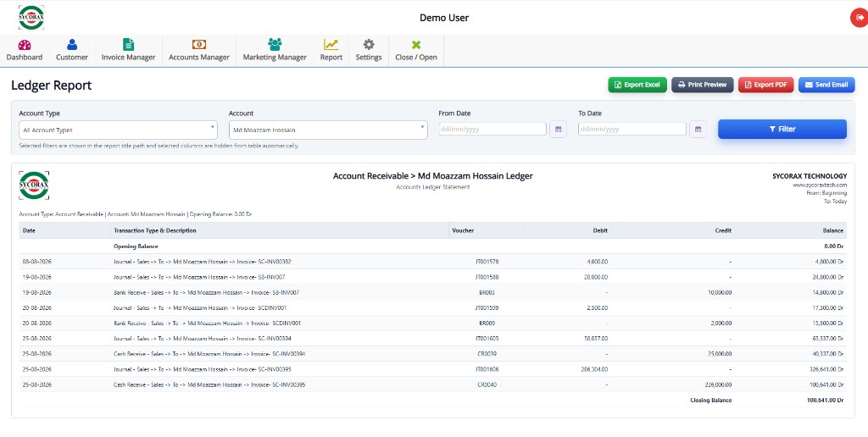This screenshot has width=868, height=437.
Task: Click the Close / Open menu item
Action: coord(416,50)
